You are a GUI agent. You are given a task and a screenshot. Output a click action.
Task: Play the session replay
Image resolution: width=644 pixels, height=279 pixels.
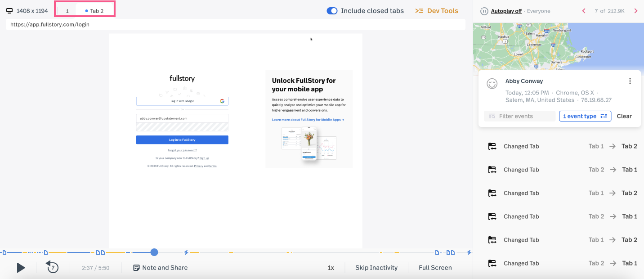tap(21, 268)
